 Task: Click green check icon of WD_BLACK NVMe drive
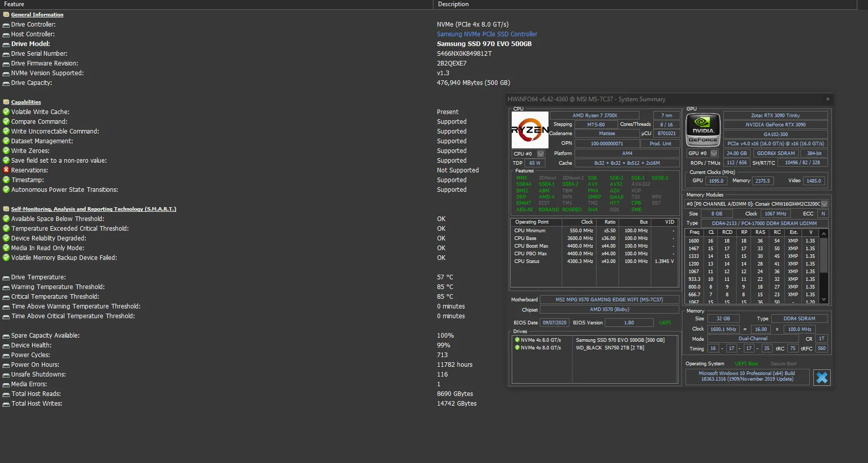pos(517,347)
